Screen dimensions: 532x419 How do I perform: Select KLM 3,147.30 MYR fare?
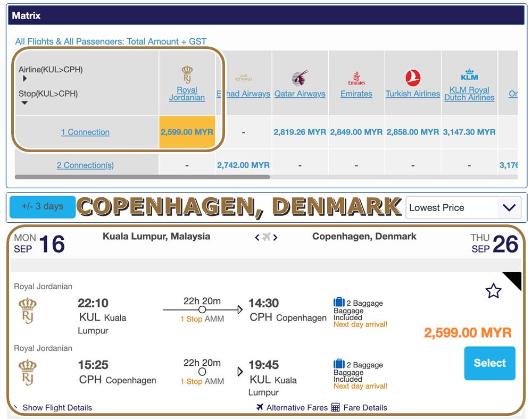coord(469,132)
